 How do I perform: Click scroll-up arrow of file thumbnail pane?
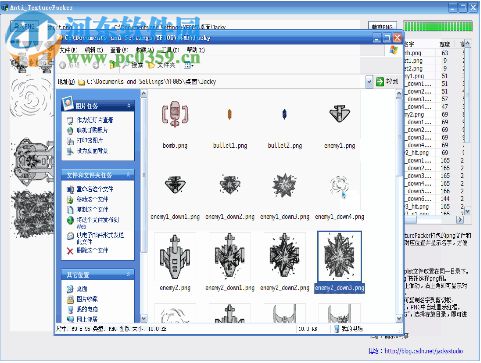399,94
